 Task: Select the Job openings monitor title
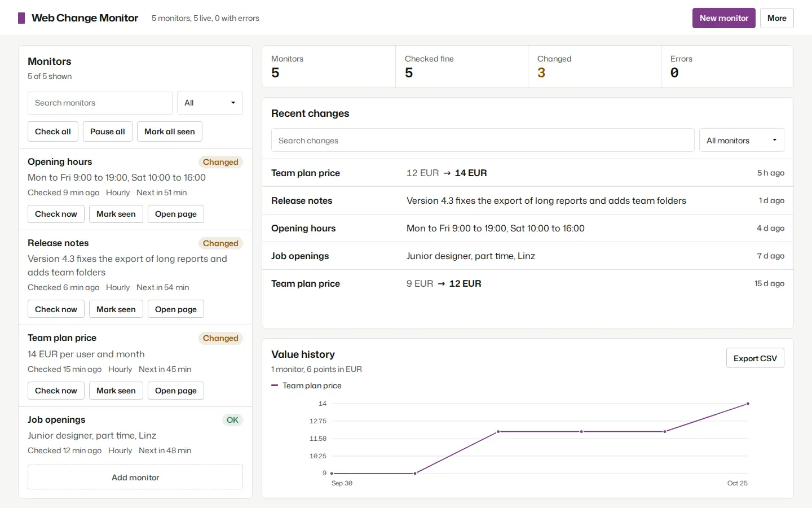click(x=56, y=419)
